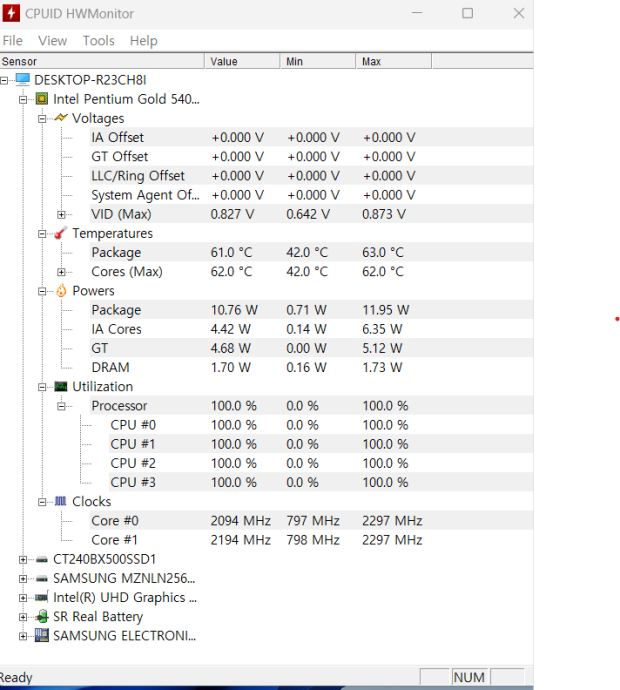Click the flame icon beside Powers
Image resolution: width=620 pixels, height=690 pixels.
point(61,290)
